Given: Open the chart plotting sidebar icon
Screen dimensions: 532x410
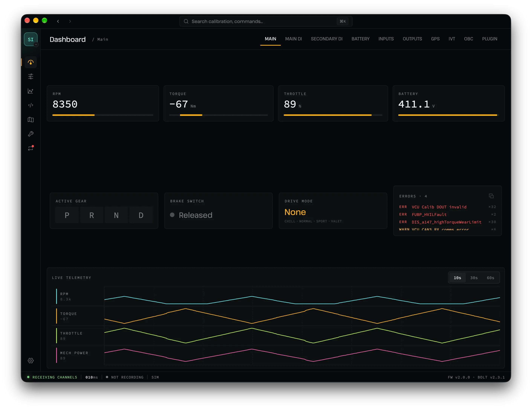Looking at the screenshot, I should point(31,91).
